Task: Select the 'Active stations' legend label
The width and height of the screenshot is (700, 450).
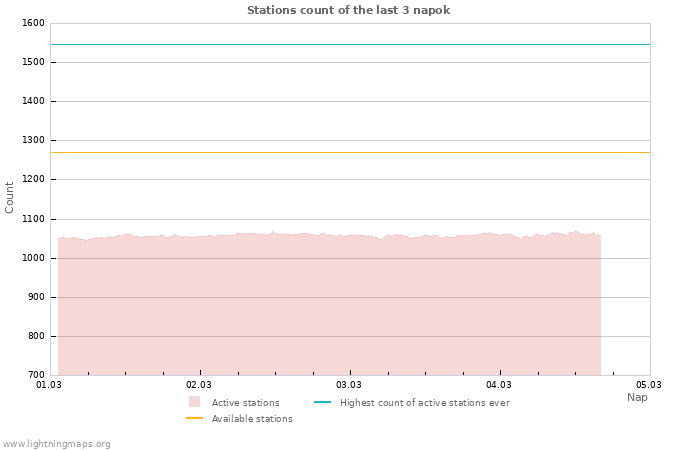Action: pos(245,403)
